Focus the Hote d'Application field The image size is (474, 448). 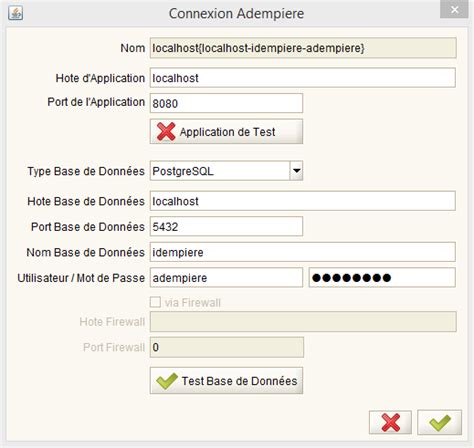click(303, 78)
